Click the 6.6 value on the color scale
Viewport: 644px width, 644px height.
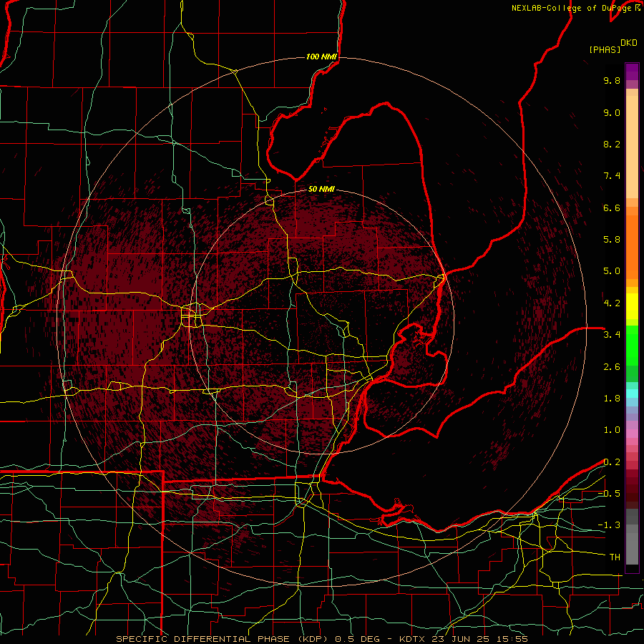point(612,208)
